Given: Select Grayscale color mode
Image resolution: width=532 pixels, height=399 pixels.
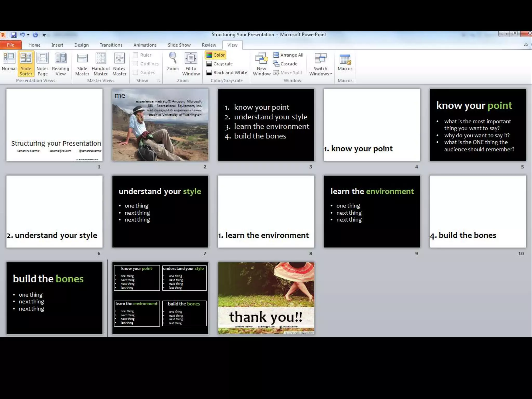Looking at the screenshot, I should pos(220,64).
